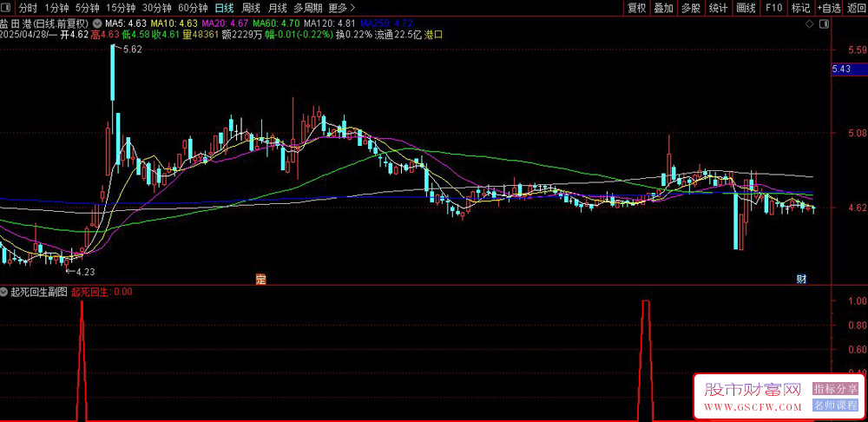Select the 30分钟 period tab
868x422 pixels.
[156, 8]
